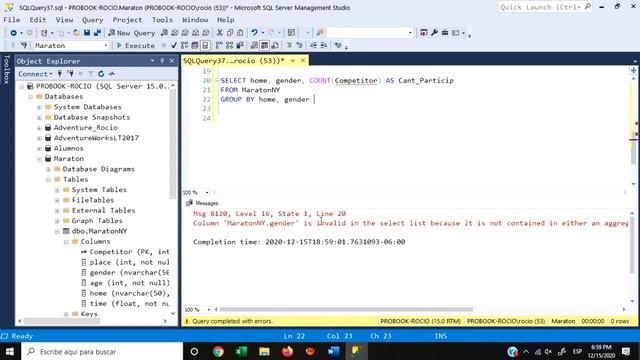Open Firefox from the taskbar
The height and width of the screenshot is (360, 640).
pyautogui.click(x=287, y=351)
